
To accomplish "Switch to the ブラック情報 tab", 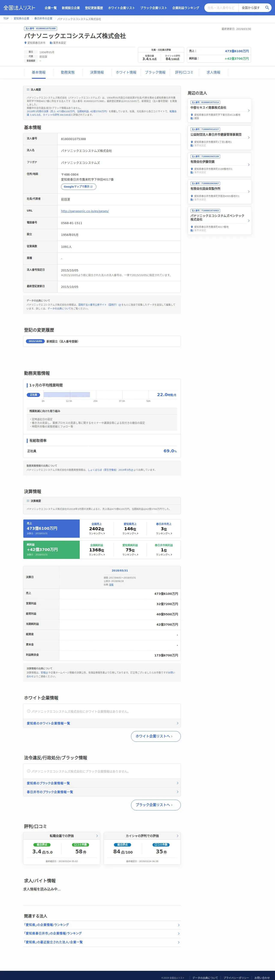I will pyautogui.click(x=155, y=72).
